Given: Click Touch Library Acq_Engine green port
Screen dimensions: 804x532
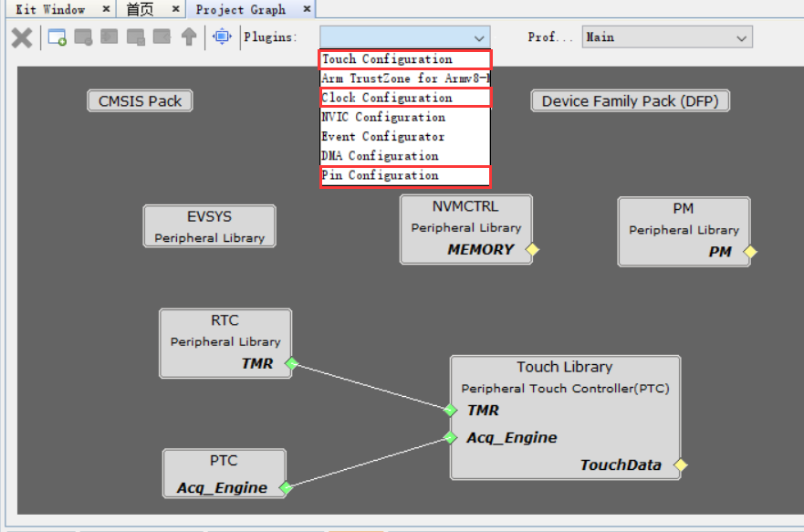Looking at the screenshot, I should point(450,438).
